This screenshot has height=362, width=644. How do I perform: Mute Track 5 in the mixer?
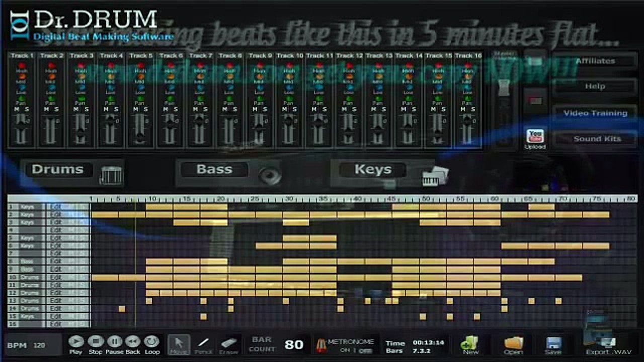[135, 109]
